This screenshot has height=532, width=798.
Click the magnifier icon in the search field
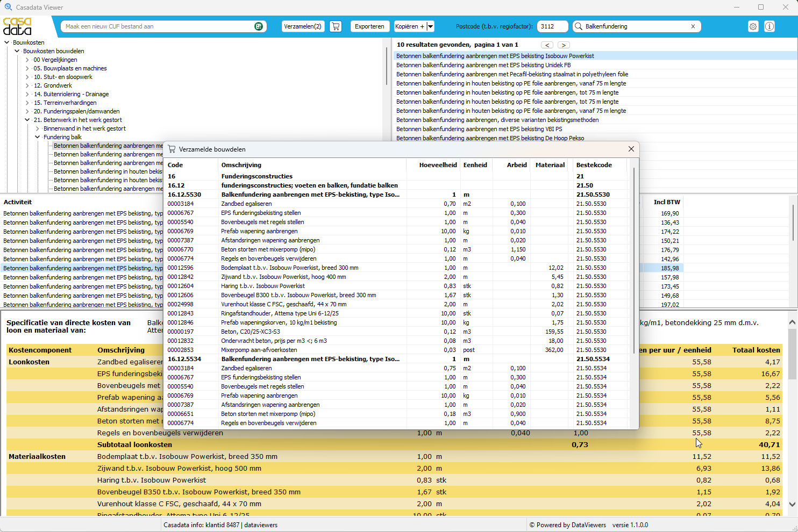579,26
